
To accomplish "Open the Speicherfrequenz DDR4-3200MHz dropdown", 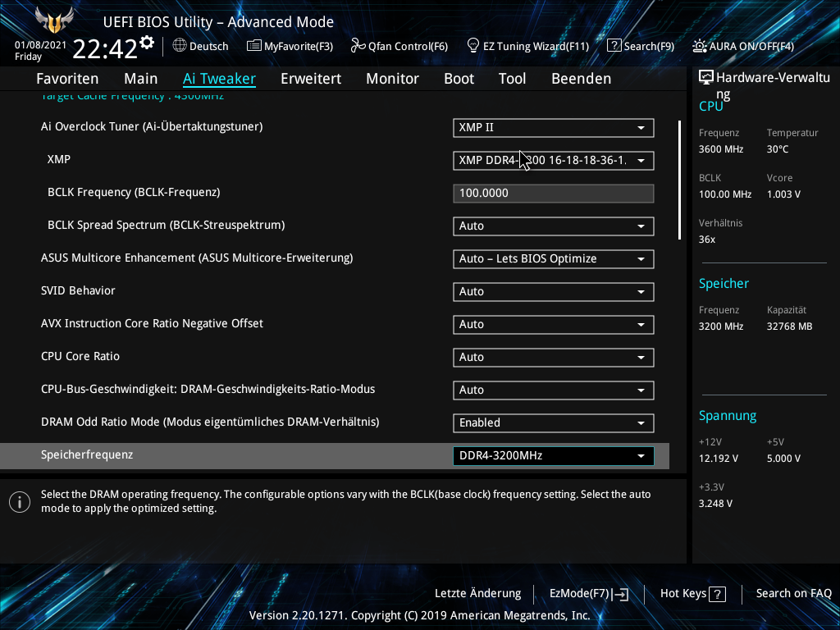I will pyautogui.click(x=553, y=455).
